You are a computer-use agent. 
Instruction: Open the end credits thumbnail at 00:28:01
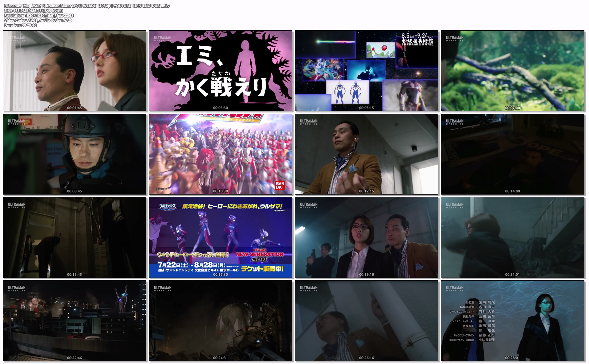click(513, 321)
